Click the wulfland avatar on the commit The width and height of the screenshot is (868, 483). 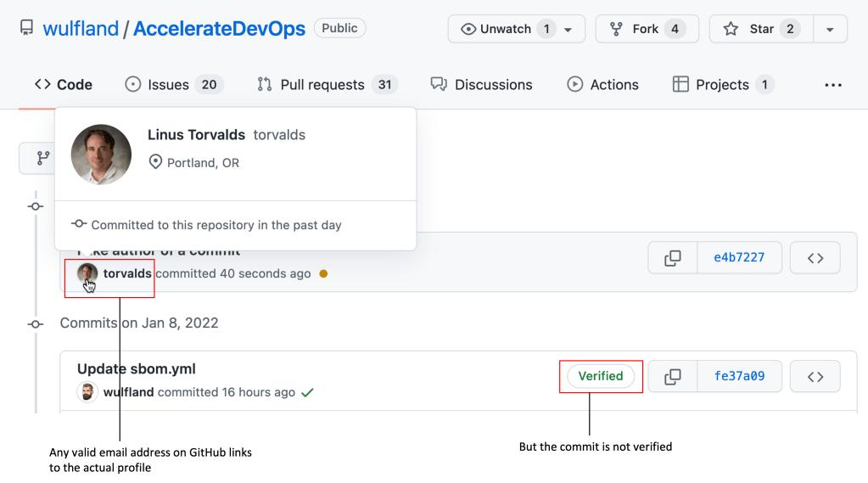[87, 392]
